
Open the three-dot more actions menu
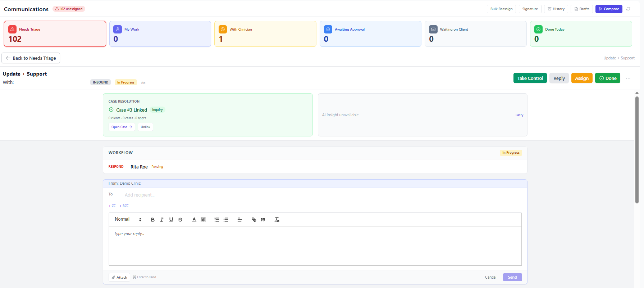(x=628, y=78)
